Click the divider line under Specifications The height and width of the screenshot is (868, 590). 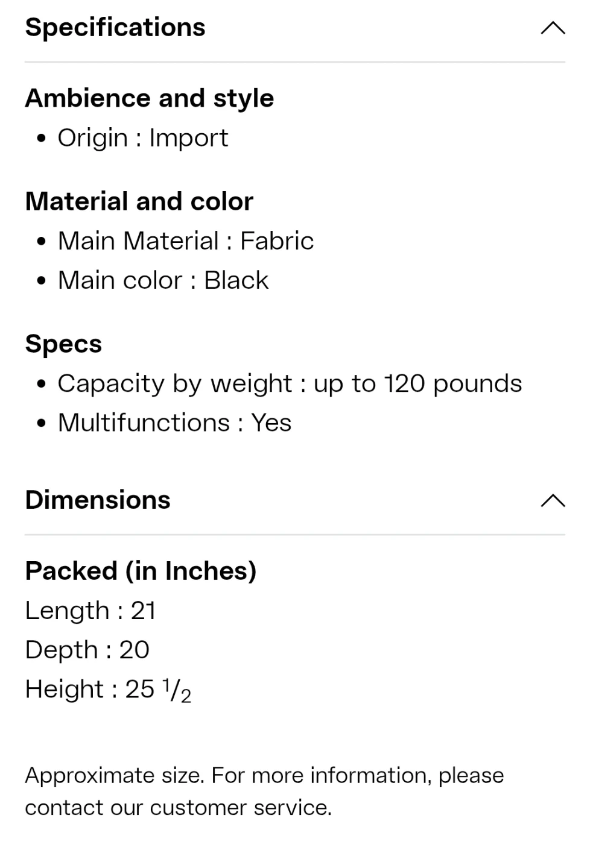pyautogui.click(x=294, y=61)
